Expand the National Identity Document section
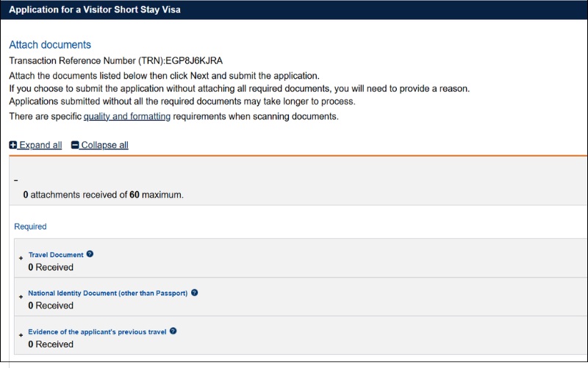 21,297
